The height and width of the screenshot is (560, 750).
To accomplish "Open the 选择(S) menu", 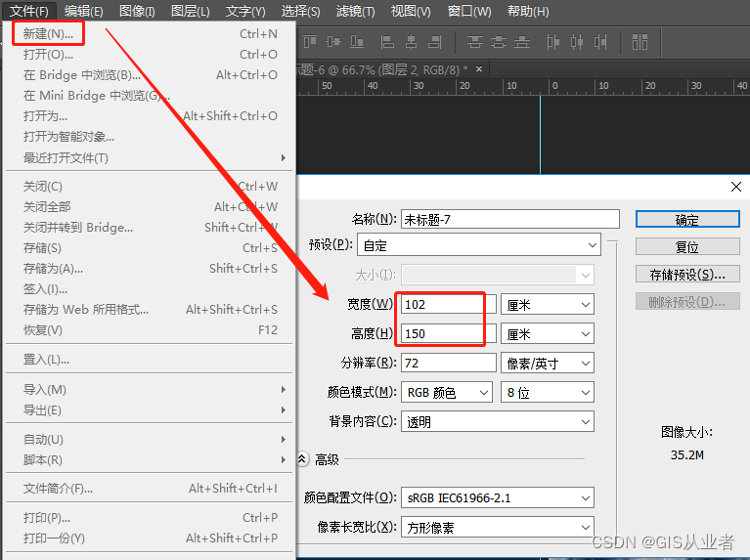I will (x=300, y=11).
